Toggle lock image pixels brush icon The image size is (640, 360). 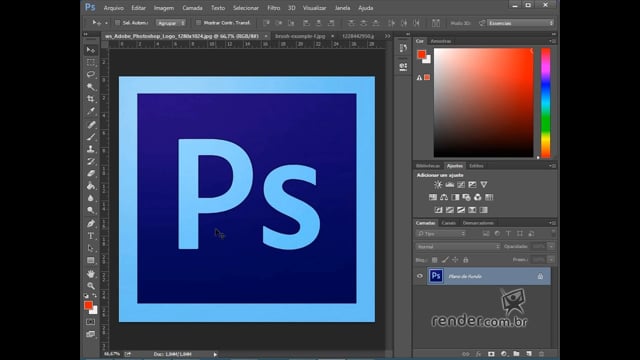(445, 260)
